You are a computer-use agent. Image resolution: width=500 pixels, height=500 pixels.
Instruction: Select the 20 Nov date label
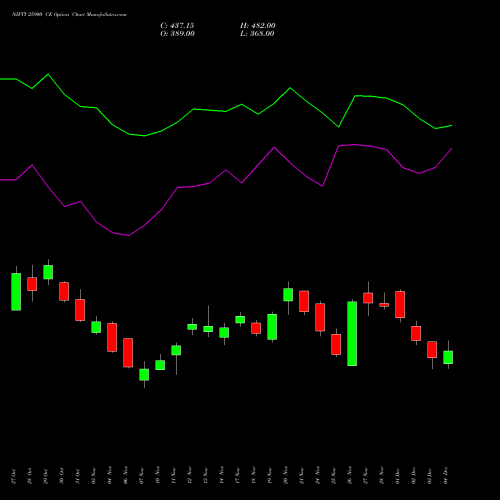tap(285, 476)
